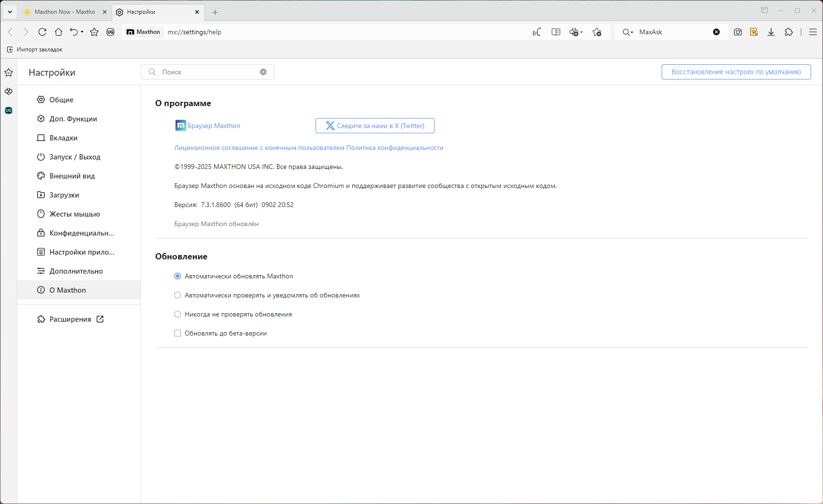823x504 pixels.
Task: Expand the MaxNote dropdown arrow in the address bar
Action: click(x=581, y=32)
